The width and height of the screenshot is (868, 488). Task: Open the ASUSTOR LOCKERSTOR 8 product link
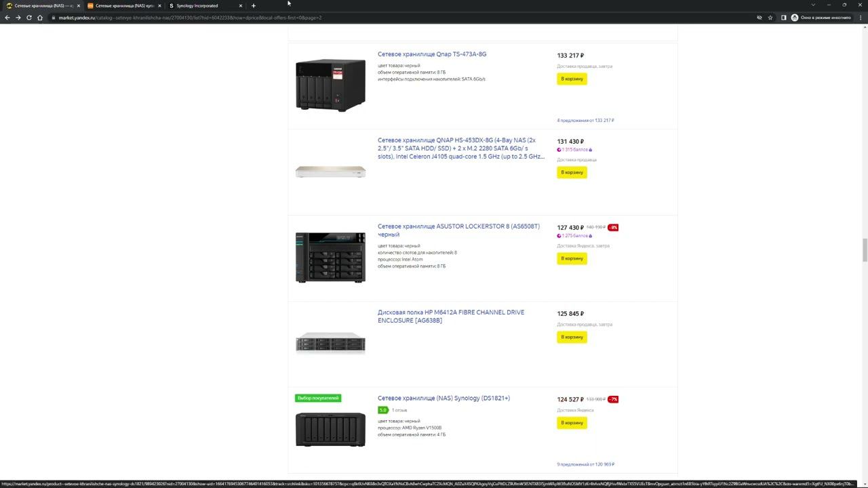click(x=458, y=230)
